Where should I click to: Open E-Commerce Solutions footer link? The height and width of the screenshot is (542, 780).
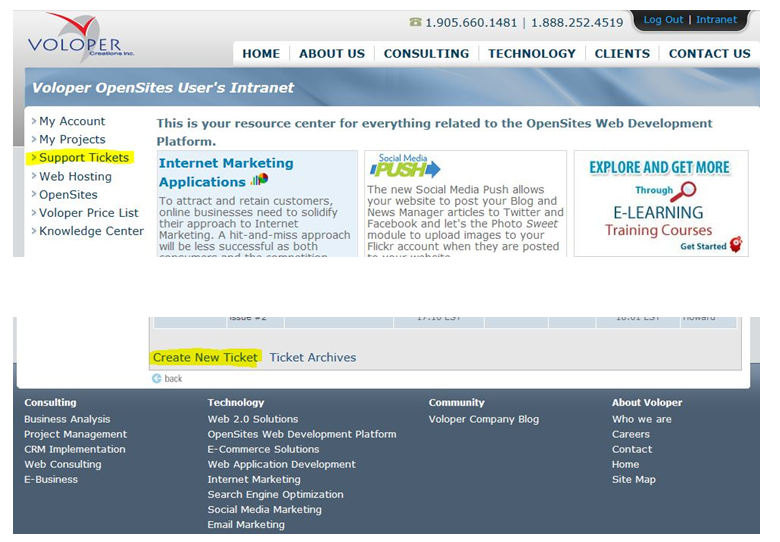coord(263,449)
